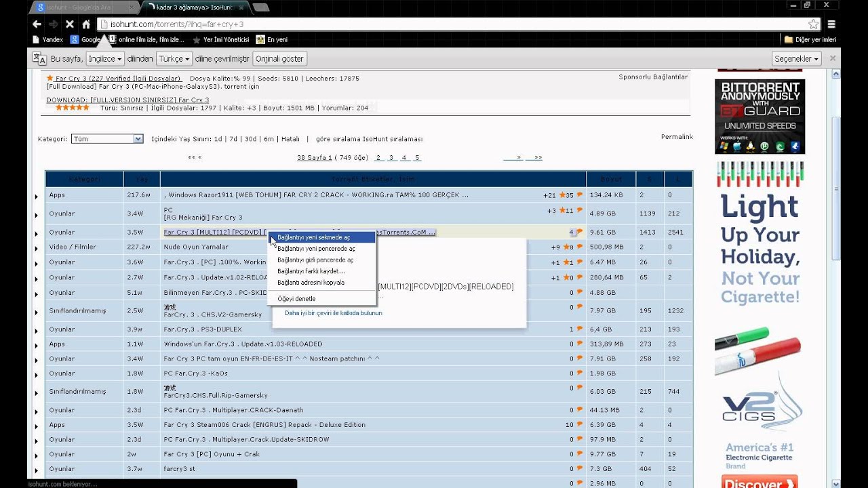The image size is (868, 488).
Task: Choose 'Bağlantı adresini kopyala' menu item
Action: 322,282
